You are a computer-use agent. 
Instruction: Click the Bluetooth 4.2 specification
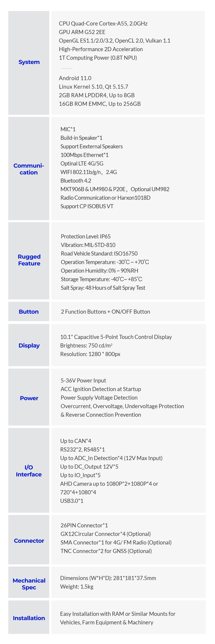[76, 180]
